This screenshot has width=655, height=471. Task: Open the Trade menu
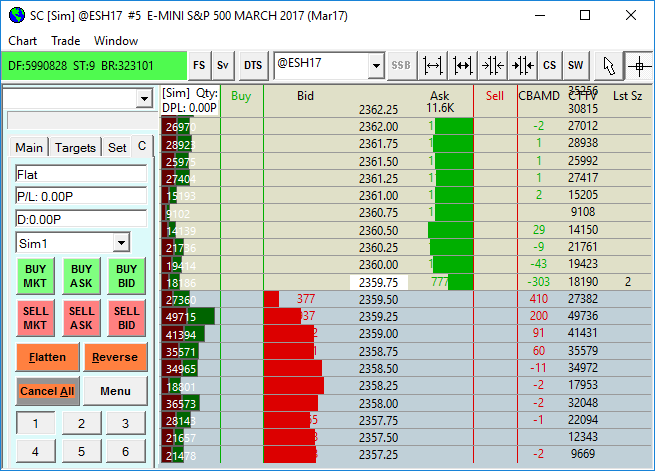pos(66,41)
